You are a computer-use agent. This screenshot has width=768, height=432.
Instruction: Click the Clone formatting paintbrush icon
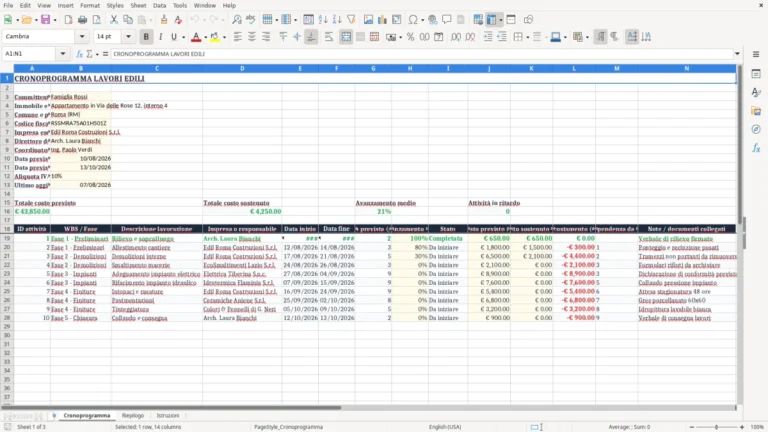[x=164, y=20]
